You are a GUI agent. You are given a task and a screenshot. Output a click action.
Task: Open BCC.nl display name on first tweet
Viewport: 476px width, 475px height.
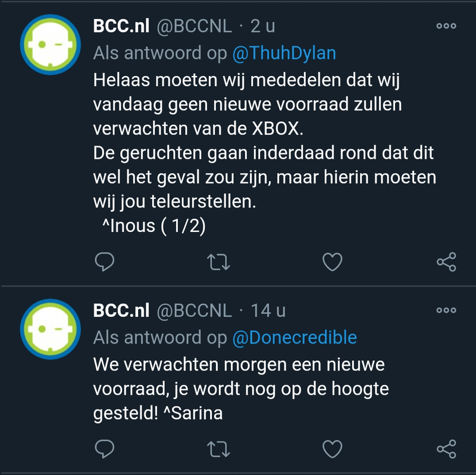[121, 26]
